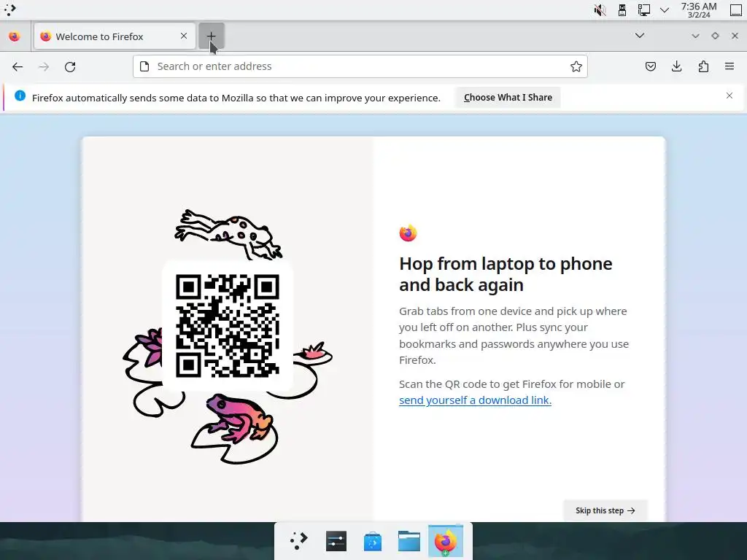Select the Welcome to Firefox tab
Viewport: 747px width, 560px height.
[115, 36]
